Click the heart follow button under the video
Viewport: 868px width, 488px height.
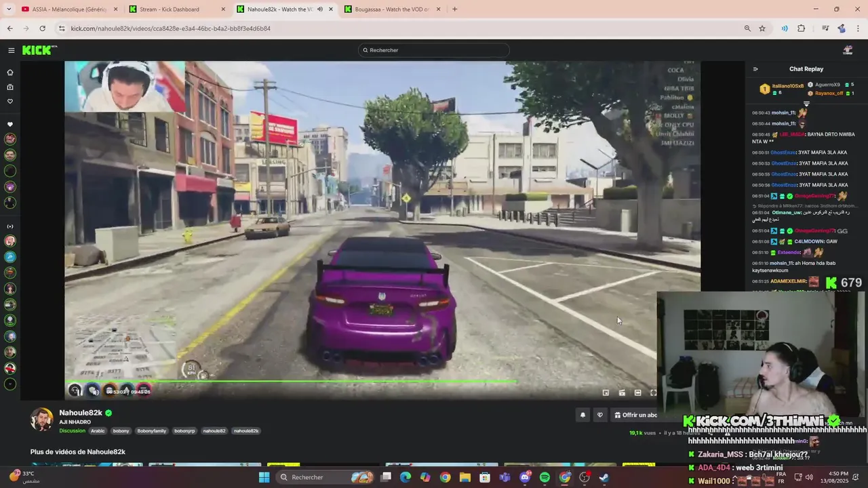pos(599,415)
